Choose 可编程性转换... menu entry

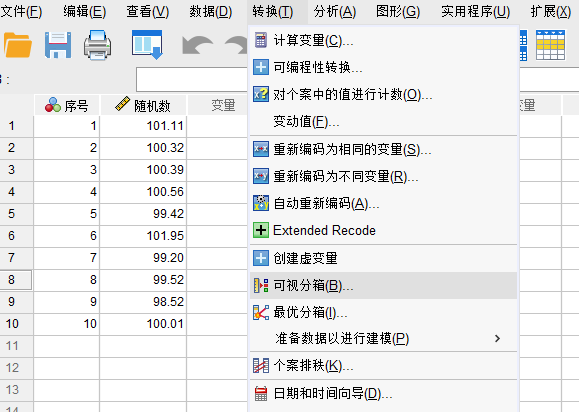tap(383, 67)
